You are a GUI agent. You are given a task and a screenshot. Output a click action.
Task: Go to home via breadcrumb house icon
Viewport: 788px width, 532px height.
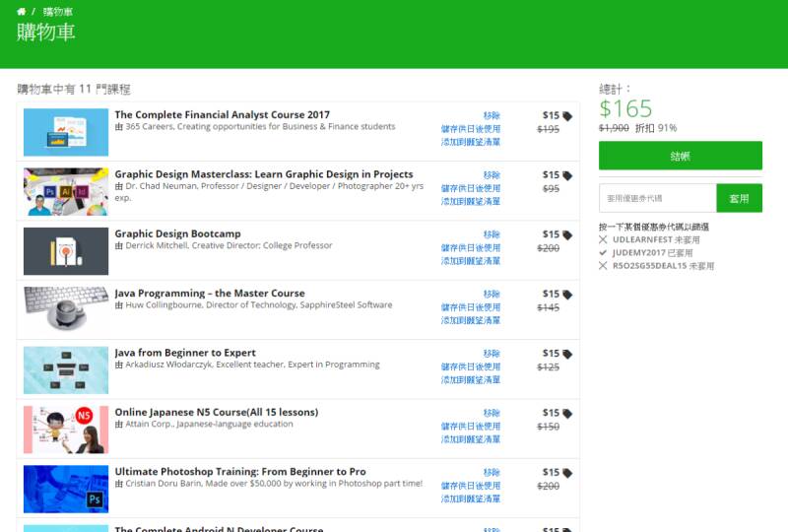click(21, 12)
